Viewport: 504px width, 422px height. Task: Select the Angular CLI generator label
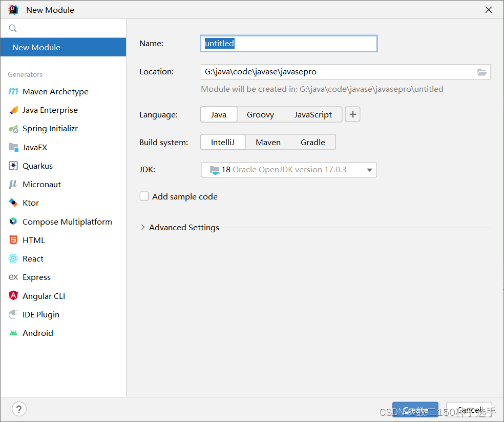pyautogui.click(x=44, y=296)
